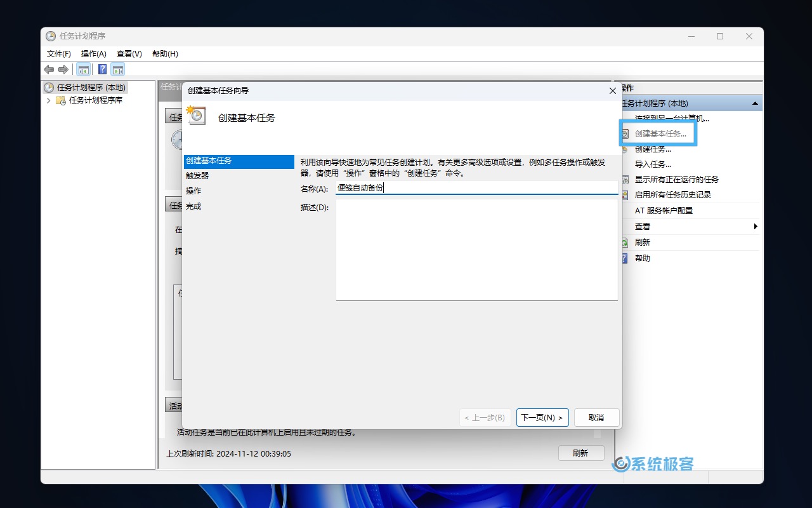This screenshot has width=812, height=508.
Task: Open the 查看(V) menu
Action: point(129,54)
